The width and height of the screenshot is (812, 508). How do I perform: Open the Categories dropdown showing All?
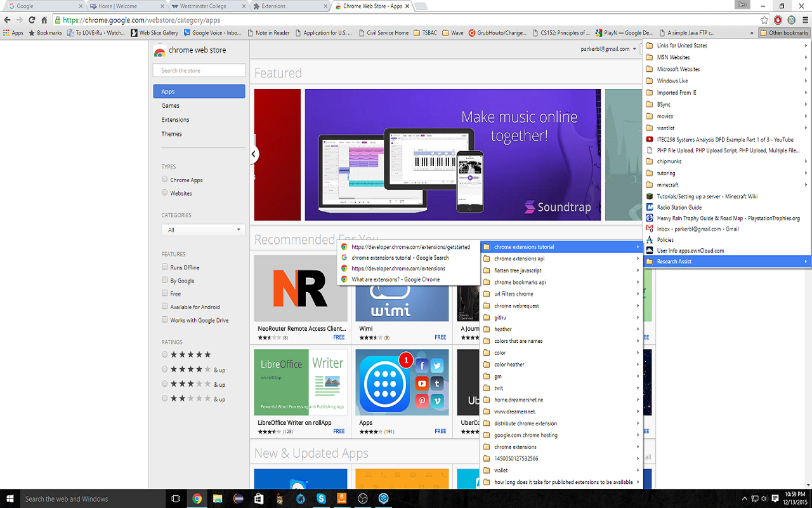(x=203, y=230)
